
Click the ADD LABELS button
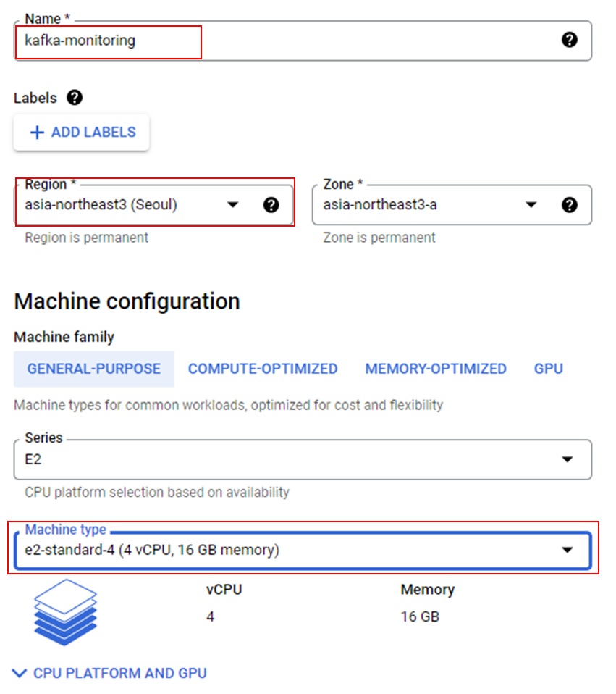[x=81, y=132]
